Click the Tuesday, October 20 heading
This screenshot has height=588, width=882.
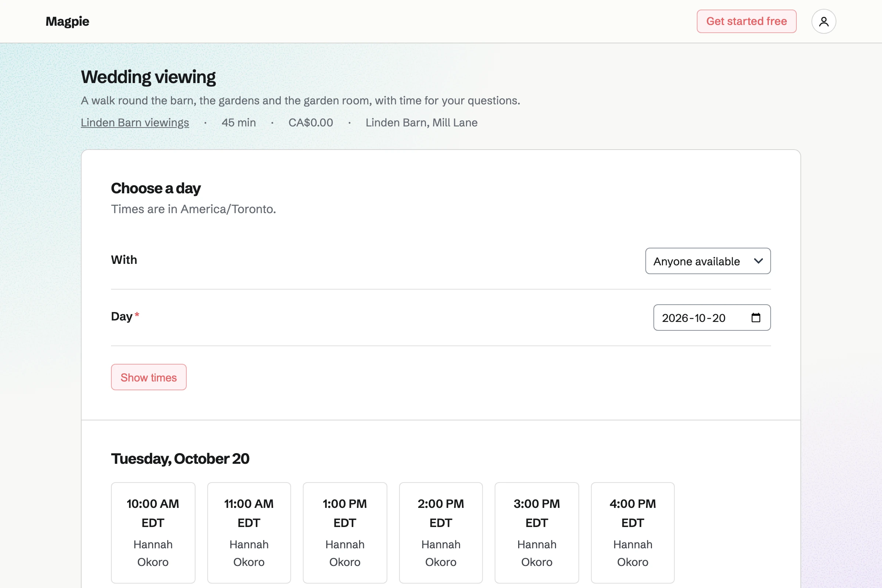point(180,459)
